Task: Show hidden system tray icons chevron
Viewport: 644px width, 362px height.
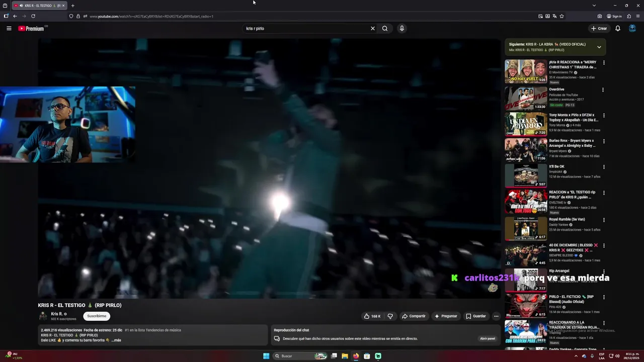Action: coord(576,356)
